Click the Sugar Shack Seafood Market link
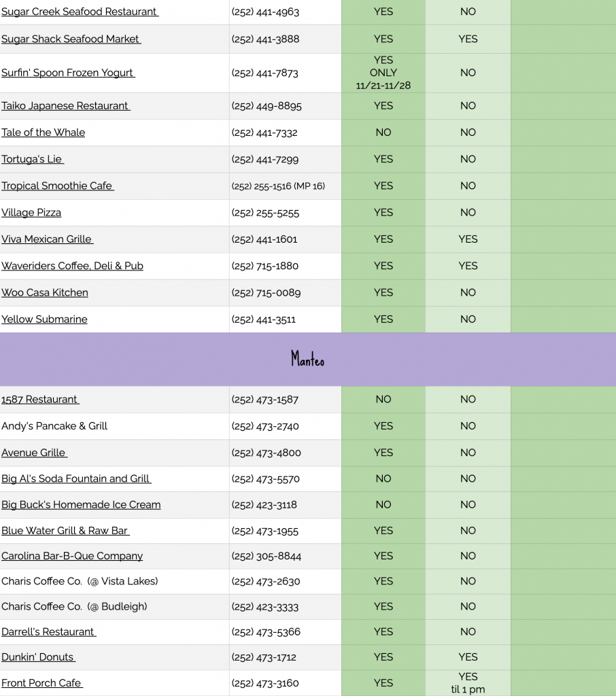This screenshot has width=616, height=696. click(71, 39)
